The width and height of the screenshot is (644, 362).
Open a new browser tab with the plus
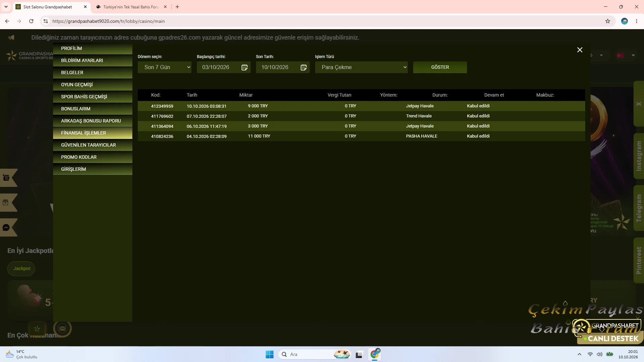tap(177, 7)
